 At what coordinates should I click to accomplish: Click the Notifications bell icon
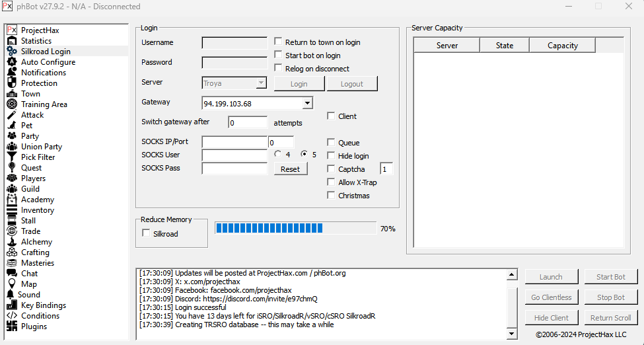(11, 73)
